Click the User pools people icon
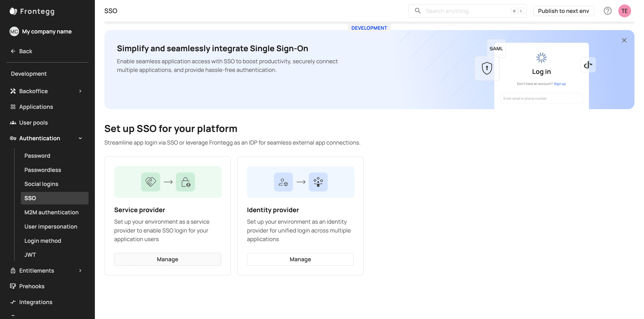The image size is (644, 319). pos(13,123)
